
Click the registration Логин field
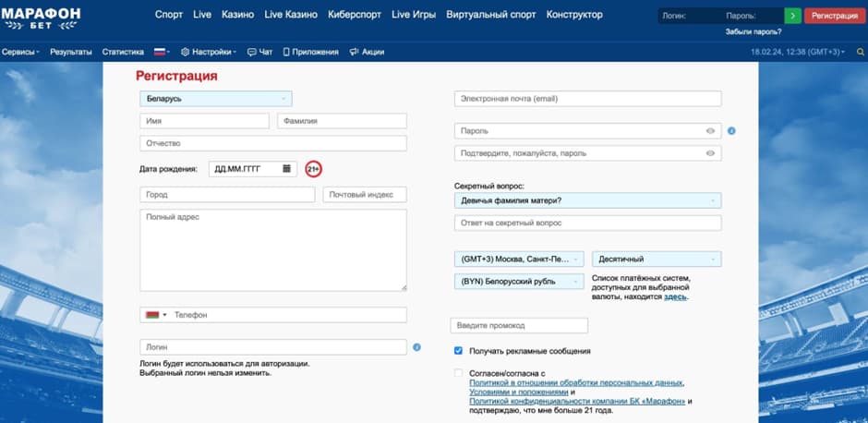coord(273,347)
